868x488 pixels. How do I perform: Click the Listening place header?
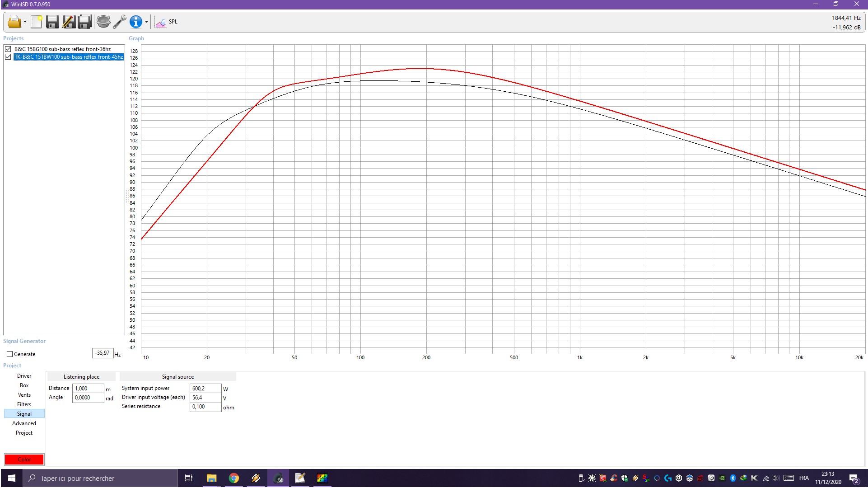[x=81, y=377]
